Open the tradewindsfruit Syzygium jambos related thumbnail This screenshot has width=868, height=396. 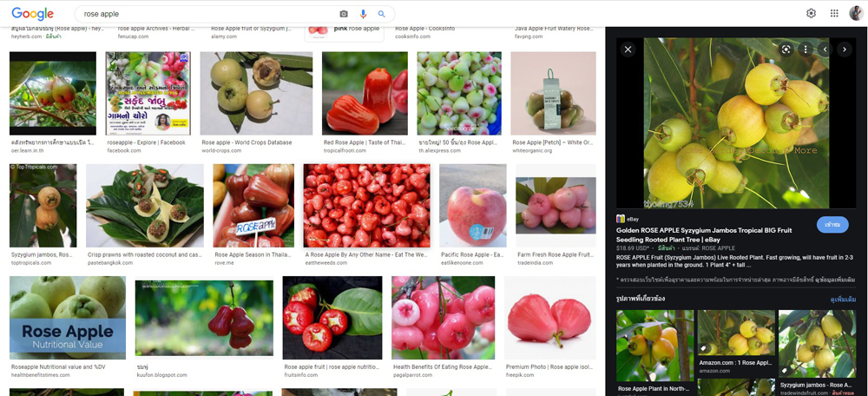pos(817,343)
